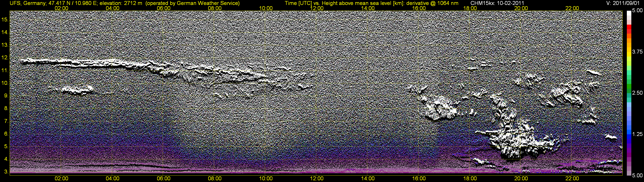
Task: Click the '5.00' value at the colorbar's grey-purple end
Action: pyautogui.click(x=637, y=175)
